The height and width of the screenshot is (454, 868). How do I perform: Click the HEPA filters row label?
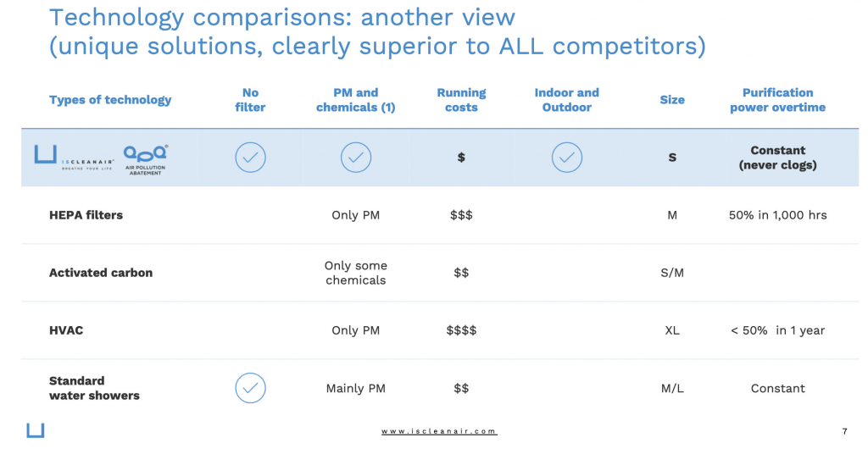coord(86,215)
